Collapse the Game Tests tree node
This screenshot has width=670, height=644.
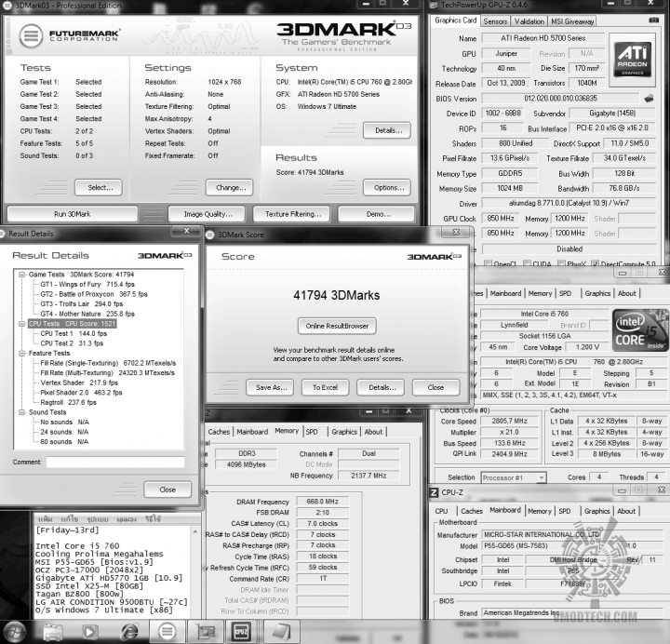[x=21, y=275]
